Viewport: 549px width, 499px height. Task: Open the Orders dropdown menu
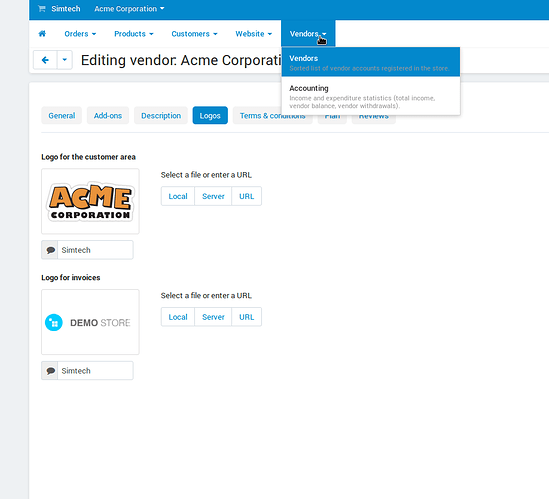coord(80,34)
